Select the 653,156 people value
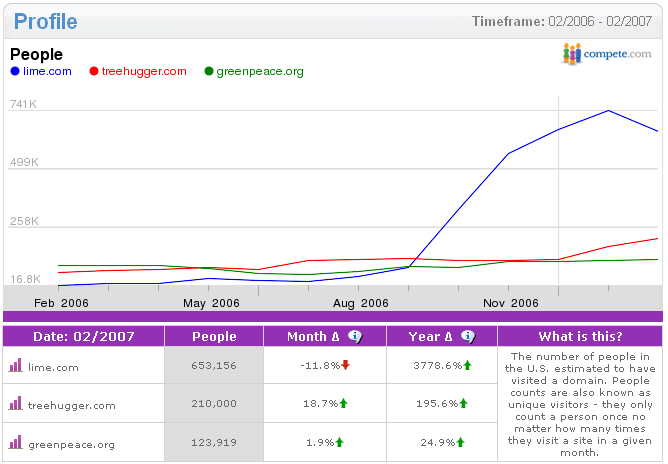Viewport: 668px width, 464px height. pos(214,366)
